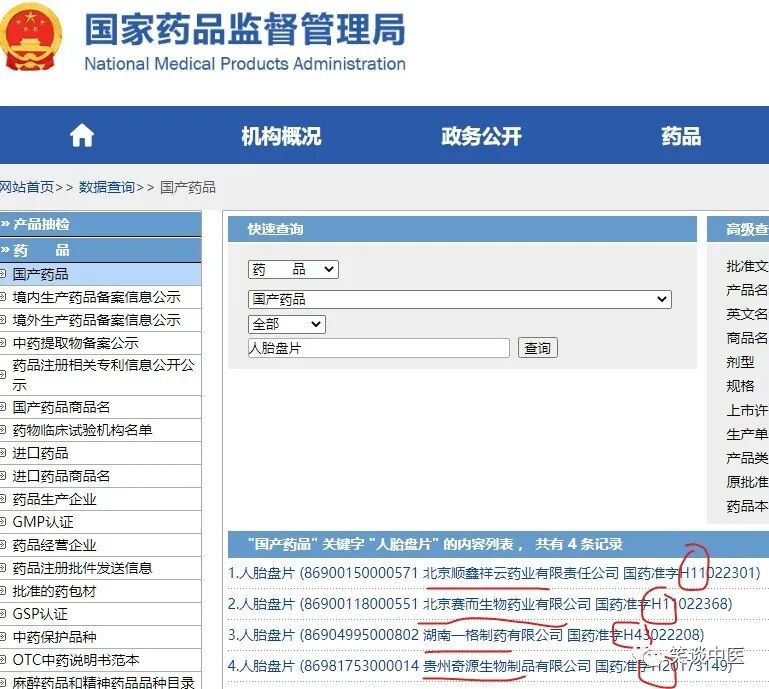Image resolution: width=769 pixels, height=689 pixels.
Task: Click 商品名 in advanced search
Action: tap(746, 338)
